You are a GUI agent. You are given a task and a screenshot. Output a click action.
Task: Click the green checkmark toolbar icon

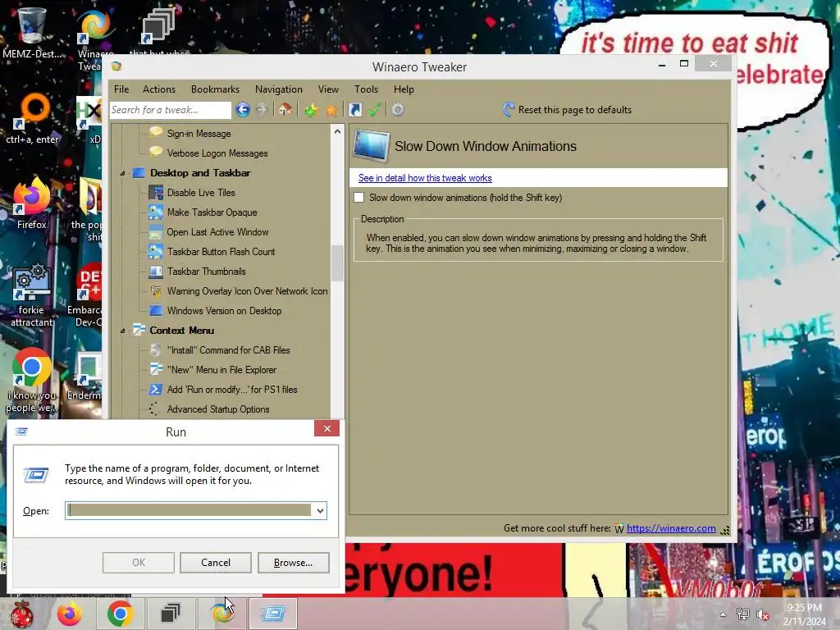(x=374, y=110)
